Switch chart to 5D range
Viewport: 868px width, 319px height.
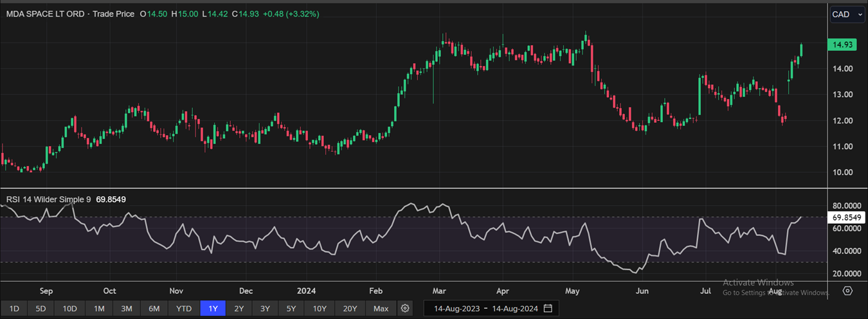tap(41, 309)
